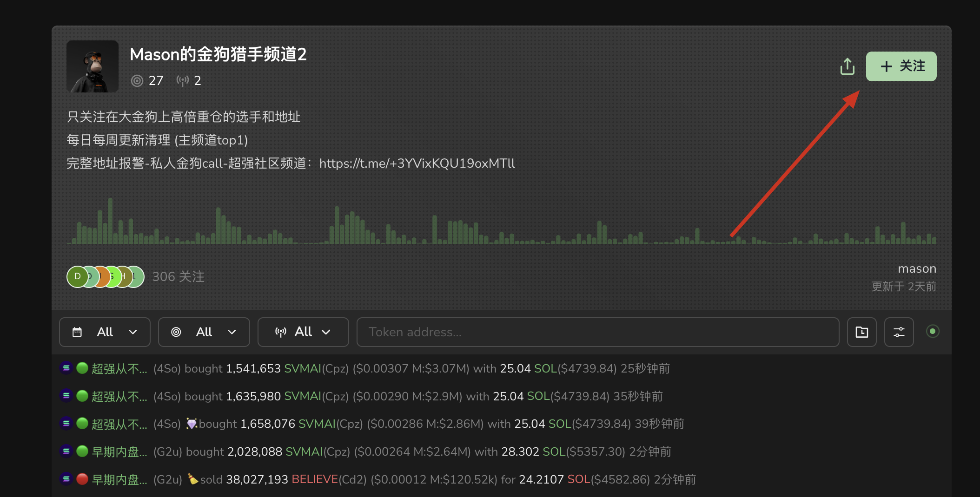Open the Mason channel avatar image
The image size is (980, 497).
93,66
